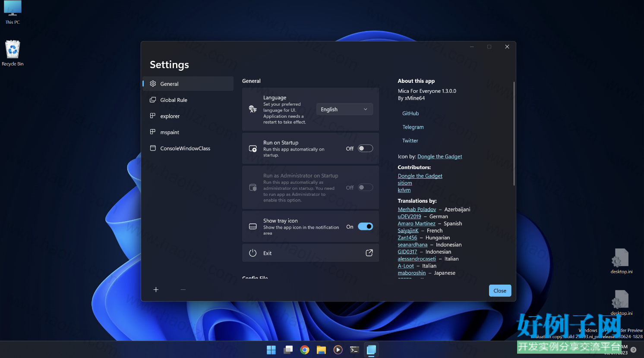Open the Amaro Martínez translator link
Image resolution: width=644 pixels, height=358 pixels.
click(x=417, y=224)
